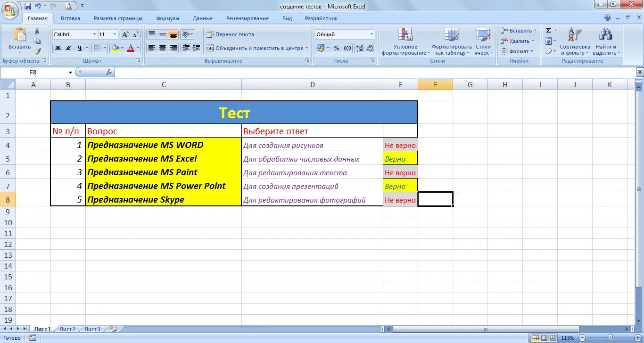Switch to Normal view in status bar
644x343 pixels.
click(535, 338)
